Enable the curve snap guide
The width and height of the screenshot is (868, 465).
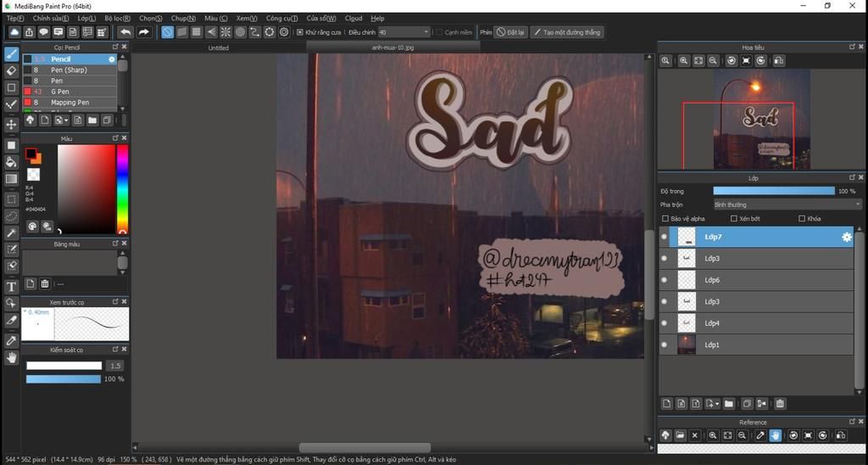(254, 32)
